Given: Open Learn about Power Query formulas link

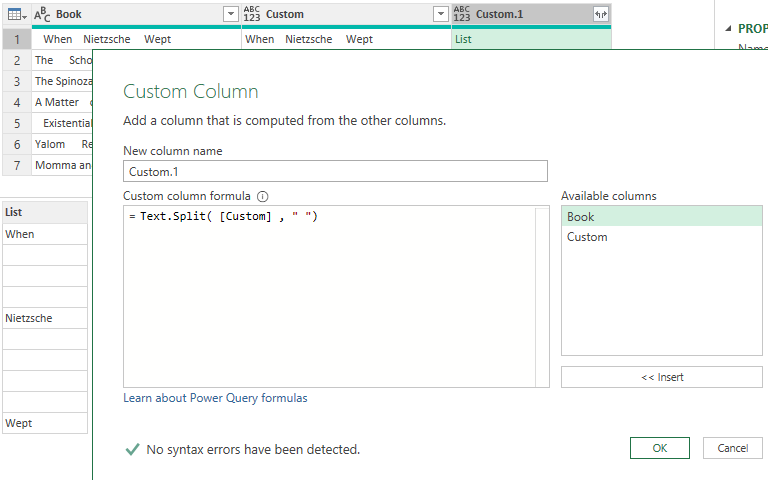Looking at the screenshot, I should pyautogui.click(x=215, y=398).
